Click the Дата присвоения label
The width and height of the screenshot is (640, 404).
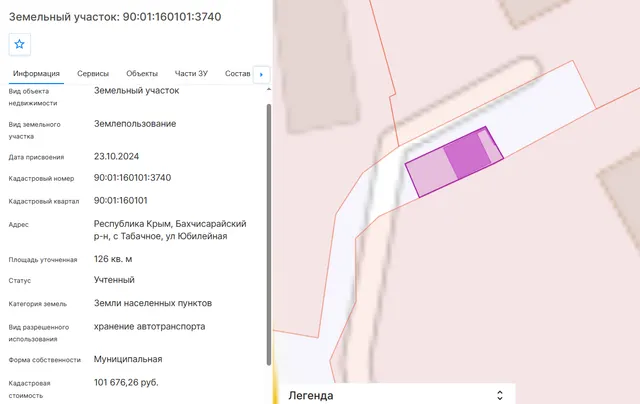pyautogui.click(x=36, y=157)
